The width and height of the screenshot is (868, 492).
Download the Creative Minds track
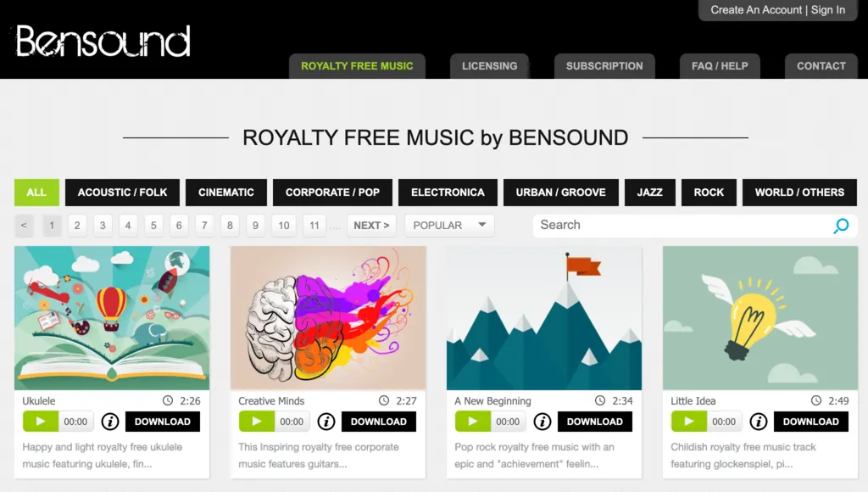379,422
